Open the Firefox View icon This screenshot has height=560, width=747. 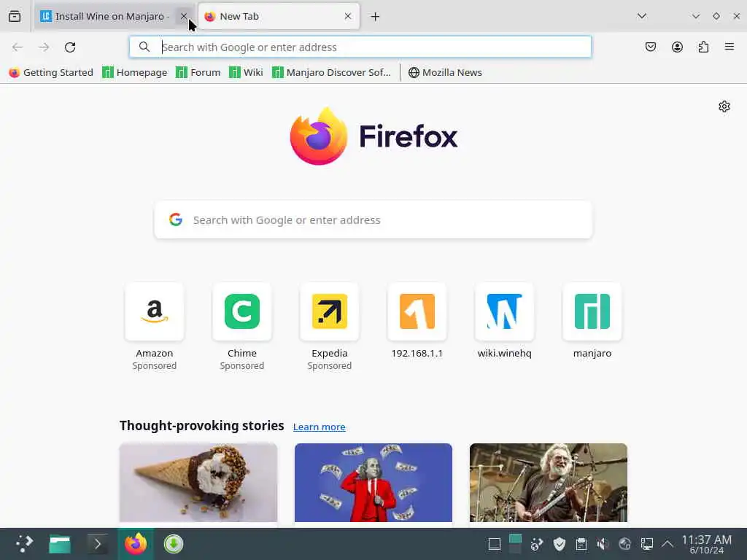pos(15,16)
